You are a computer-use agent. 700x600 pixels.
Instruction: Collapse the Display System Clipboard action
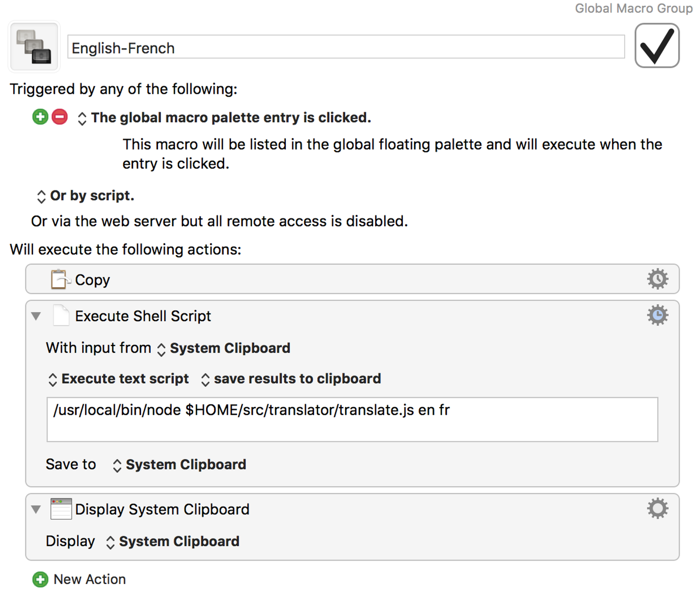click(x=35, y=509)
